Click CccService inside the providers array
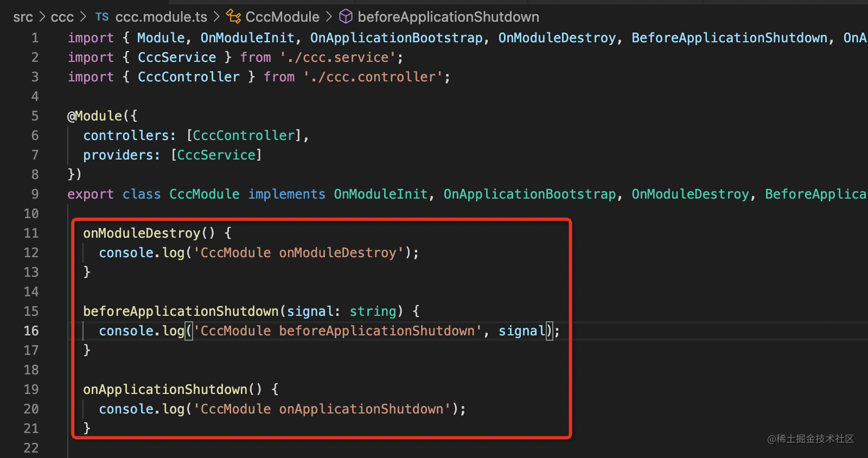Image resolution: width=868 pixels, height=458 pixels. [x=216, y=155]
